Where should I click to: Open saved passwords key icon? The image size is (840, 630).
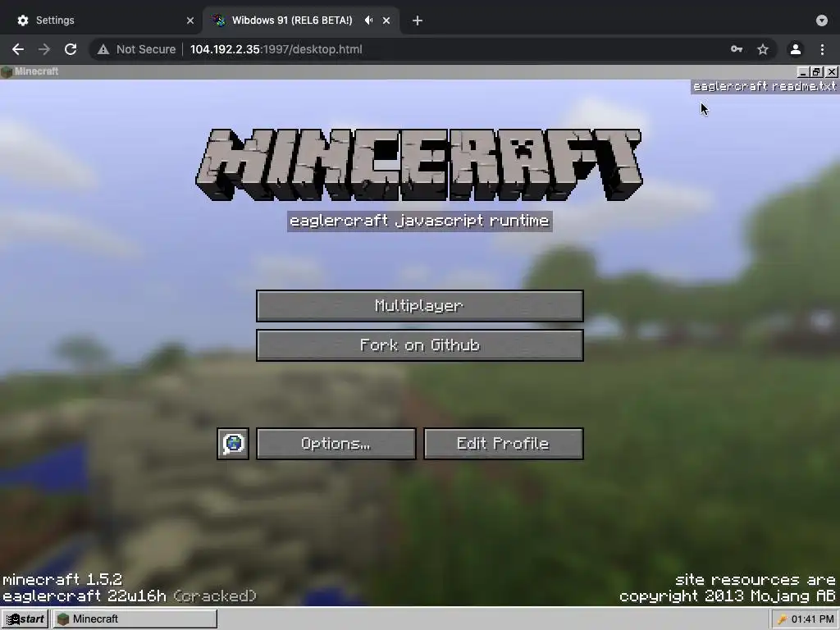point(737,49)
